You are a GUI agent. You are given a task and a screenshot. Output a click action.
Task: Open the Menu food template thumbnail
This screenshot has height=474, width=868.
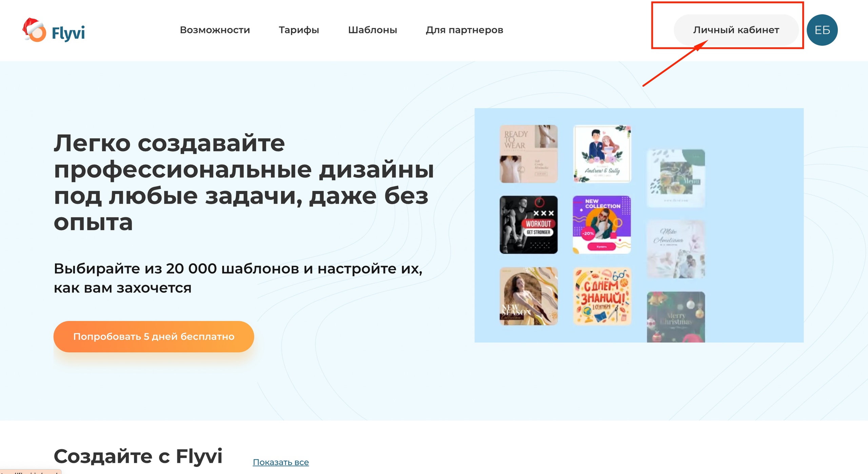(x=676, y=178)
